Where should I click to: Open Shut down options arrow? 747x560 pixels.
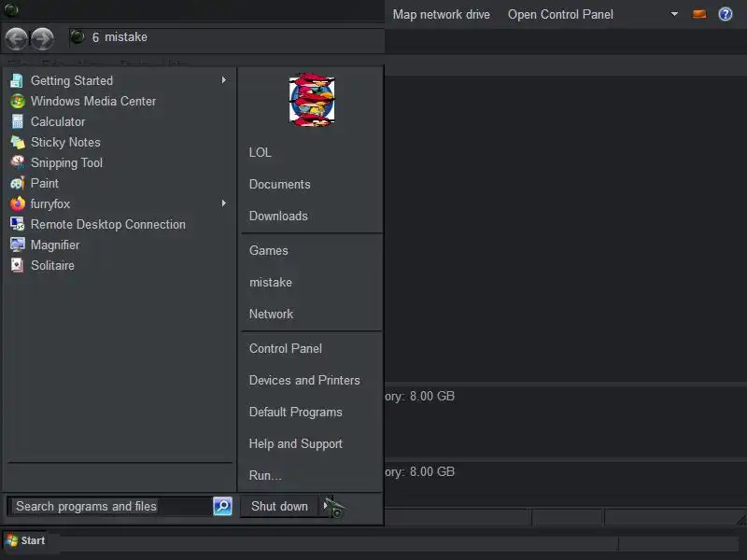326,506
